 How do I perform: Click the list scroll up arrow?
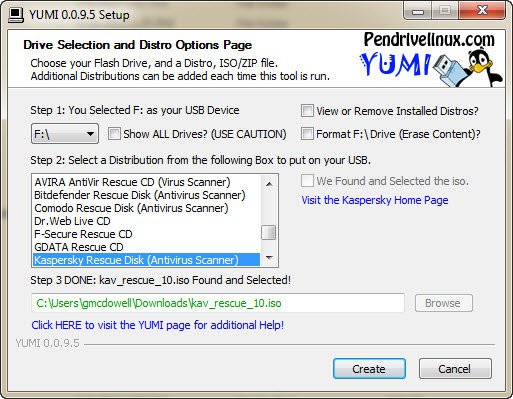(269, 184)
